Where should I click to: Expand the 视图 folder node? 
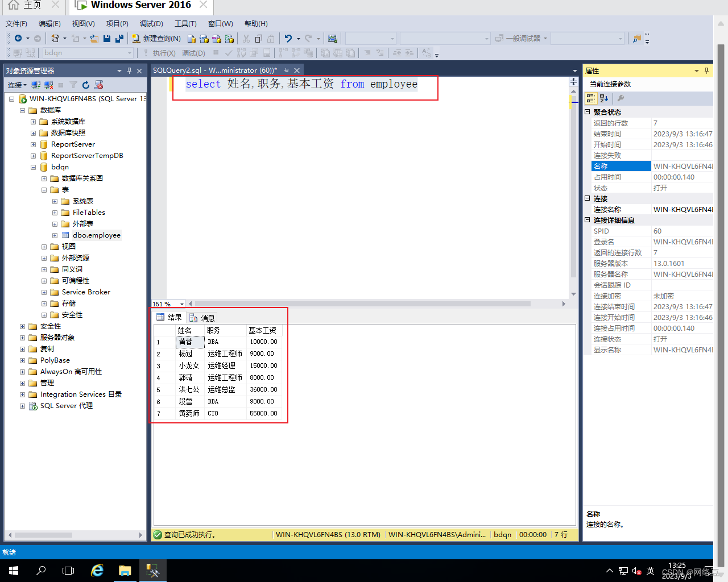[x=44, y=247]
